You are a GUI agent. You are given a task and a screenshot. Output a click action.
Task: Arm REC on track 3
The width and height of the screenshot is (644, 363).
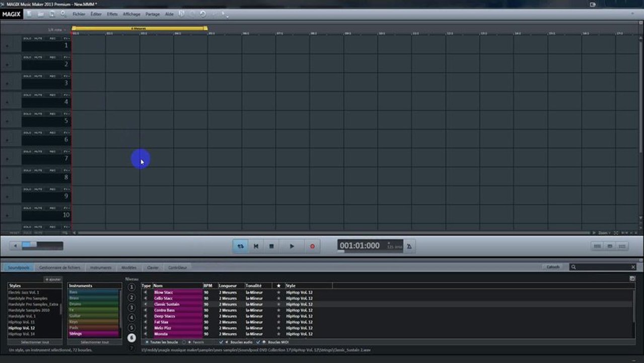(x=52, y=76)
